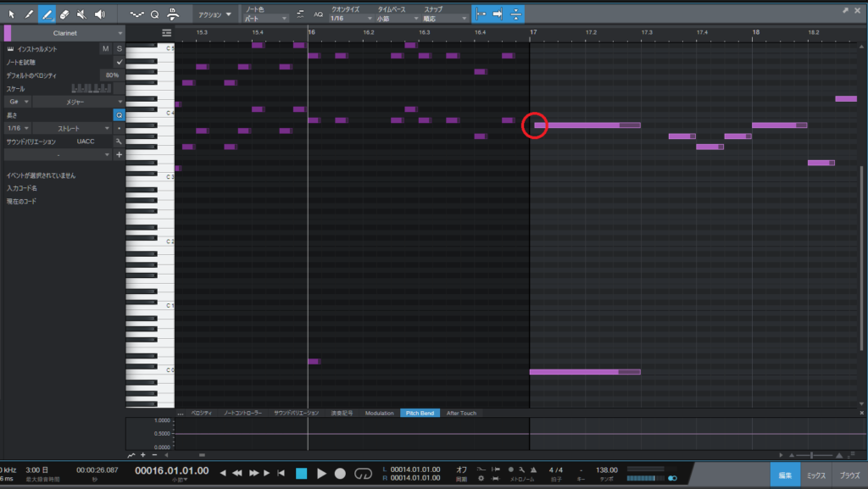The image size is (868, 489).
Task: Solo the instrument with the S button
Action: 119,49
